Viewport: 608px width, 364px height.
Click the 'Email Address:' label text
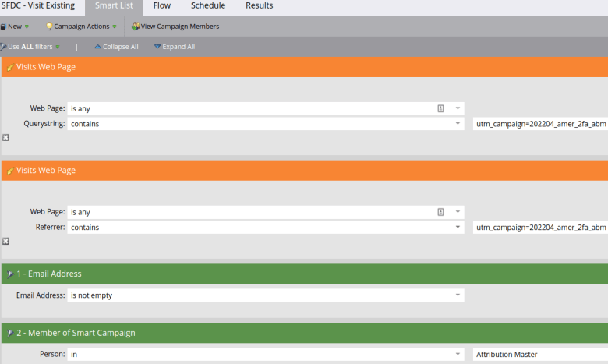coord(41,295)
